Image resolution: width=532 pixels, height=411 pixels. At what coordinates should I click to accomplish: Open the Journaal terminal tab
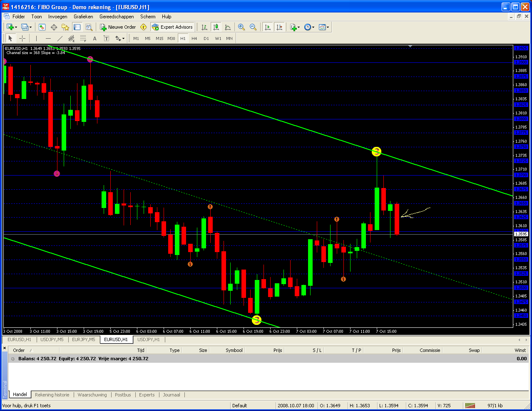tap(172, 395)
